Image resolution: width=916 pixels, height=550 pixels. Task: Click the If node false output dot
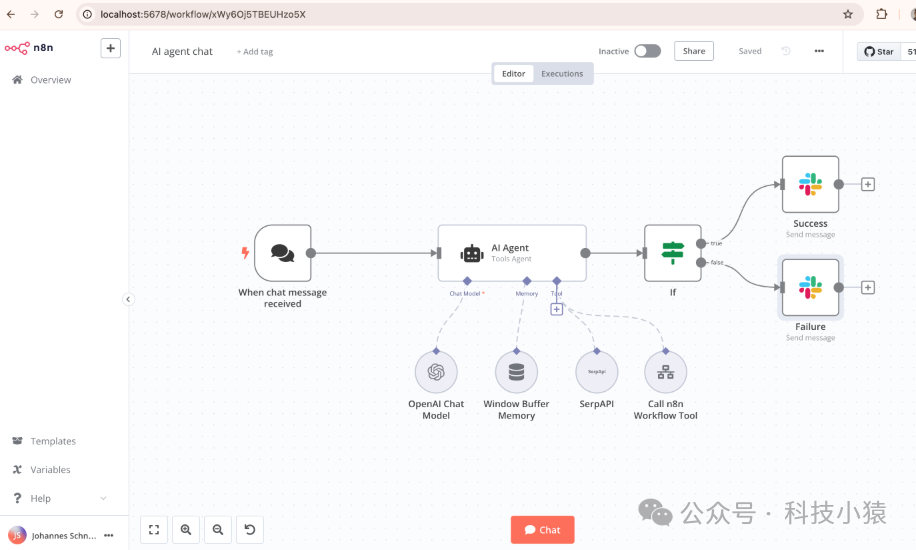coord(701,262)
